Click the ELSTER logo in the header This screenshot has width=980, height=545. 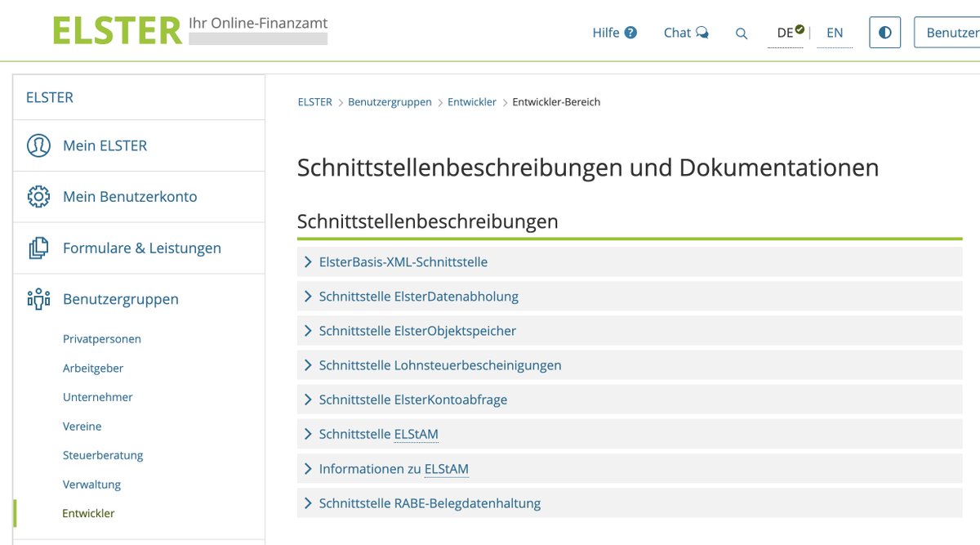[x=118, y=31]
